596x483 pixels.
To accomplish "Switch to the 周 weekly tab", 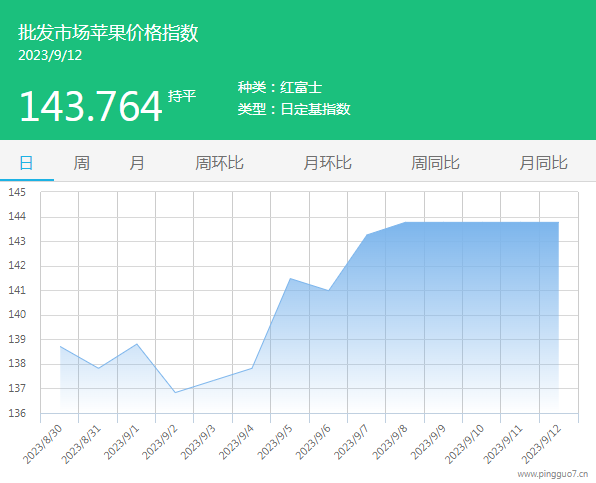I will [81, 163].
